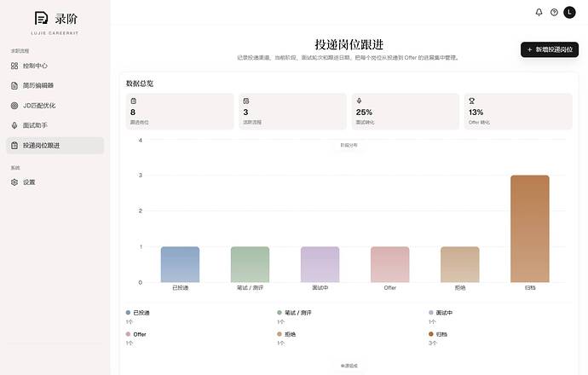The width and height of the screenshot is (588, 375).
Task: Click the tall brown 归档 chart bar
Action: coord(530,228)
